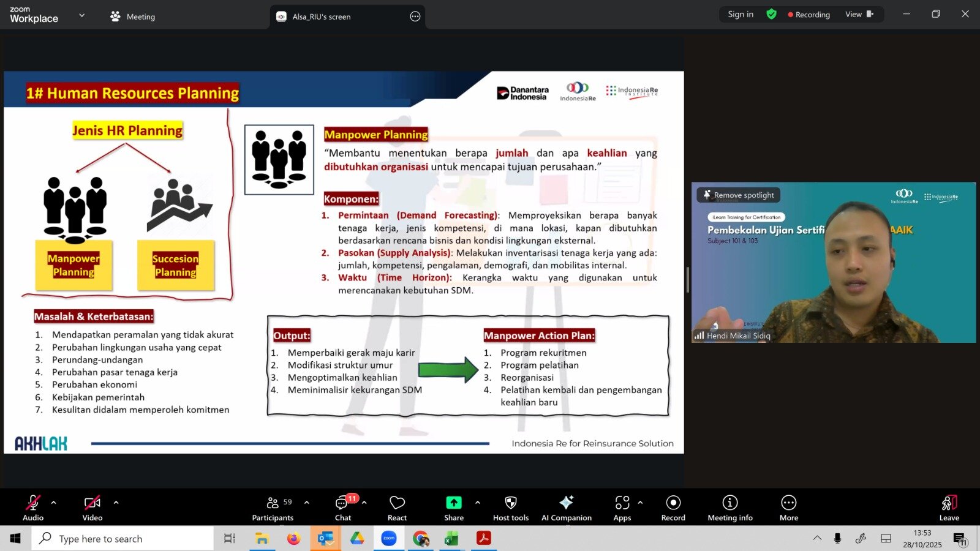
Task: Open Host tools shield icon
Action: click(511, 508)
